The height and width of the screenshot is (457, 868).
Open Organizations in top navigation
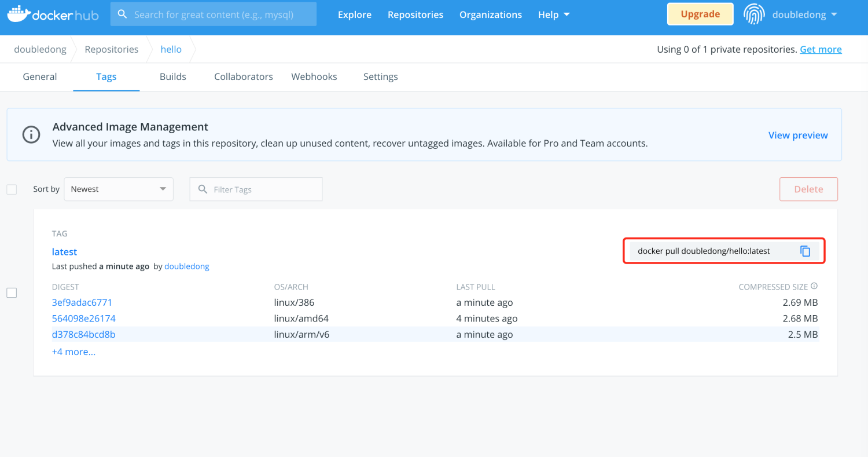[491, 14]
